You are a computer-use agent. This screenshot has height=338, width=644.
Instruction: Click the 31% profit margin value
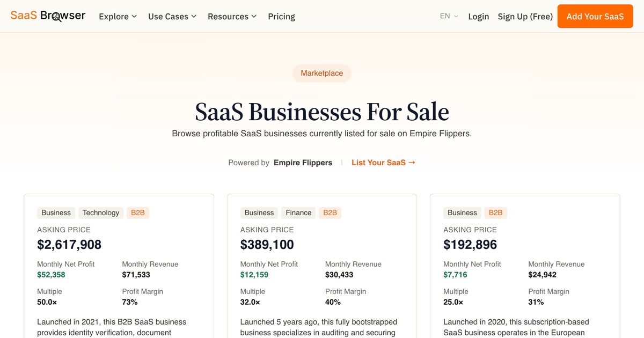[536, 302]
